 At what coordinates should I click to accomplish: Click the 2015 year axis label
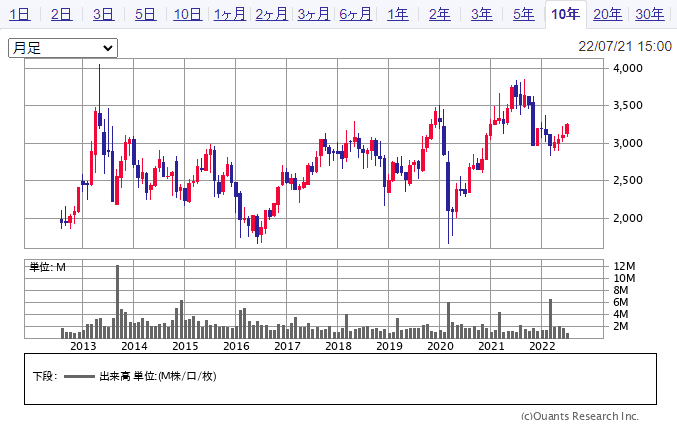[x=185, y=346]
